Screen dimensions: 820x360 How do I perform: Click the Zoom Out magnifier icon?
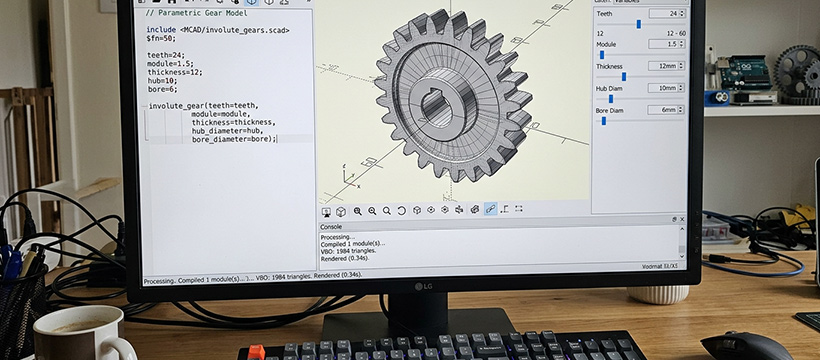tap(386, 211)
